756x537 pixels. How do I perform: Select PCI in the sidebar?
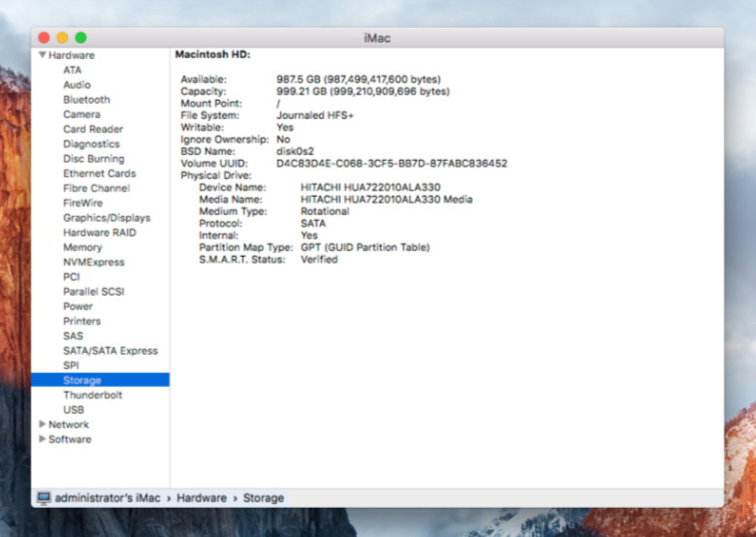pos(72,277)
